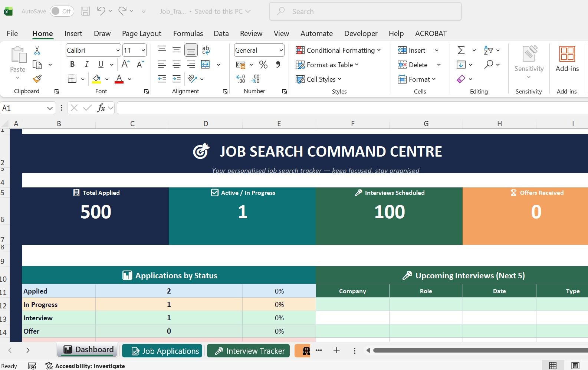Click the AutoSum sigma icon
Viewport: 588px width, 370px height.
click(x=461, y=50)
